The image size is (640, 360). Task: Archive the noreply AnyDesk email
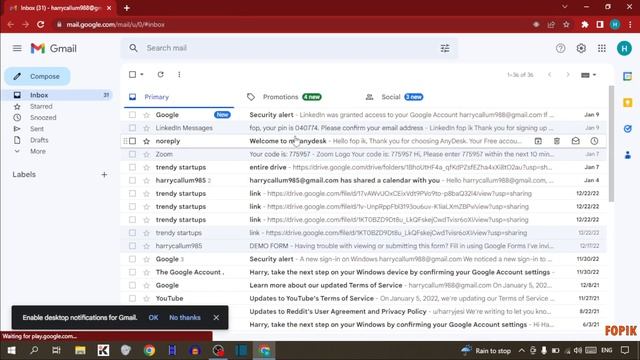pos(538,141)
